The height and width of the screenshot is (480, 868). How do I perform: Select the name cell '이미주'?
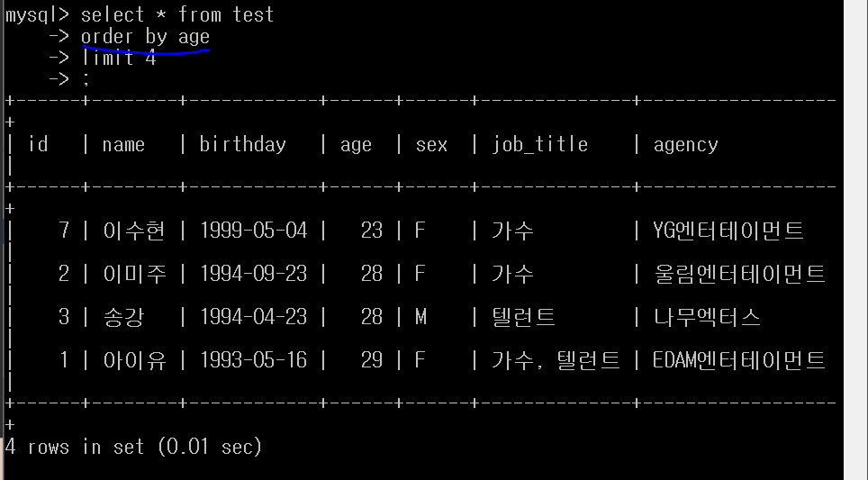[134, 274]
